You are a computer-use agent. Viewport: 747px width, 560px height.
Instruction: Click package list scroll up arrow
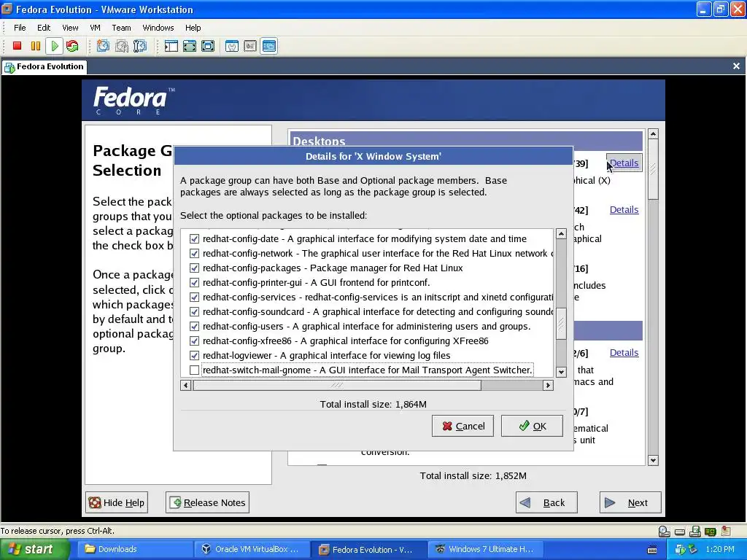561,234
